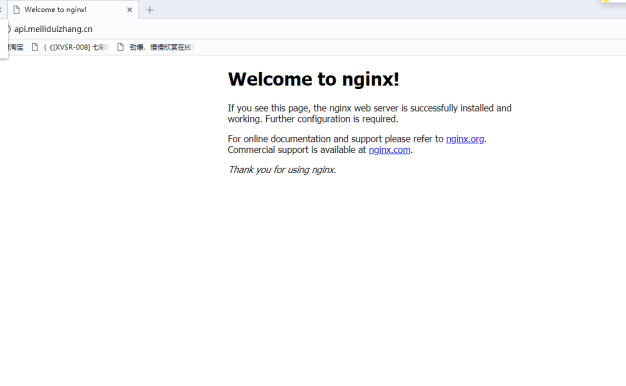Click the site info icon before the URL
The width and height of the screenshot is (626, 386).
click(8, 29)
